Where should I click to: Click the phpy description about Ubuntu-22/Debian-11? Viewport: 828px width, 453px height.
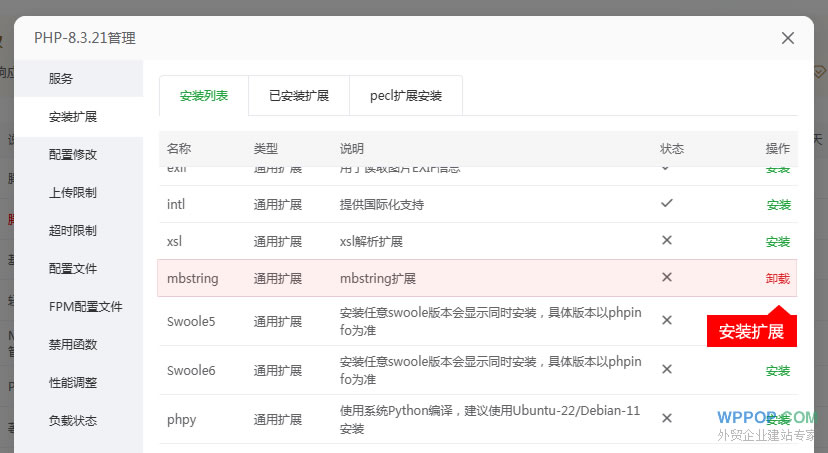click(490, 420)
